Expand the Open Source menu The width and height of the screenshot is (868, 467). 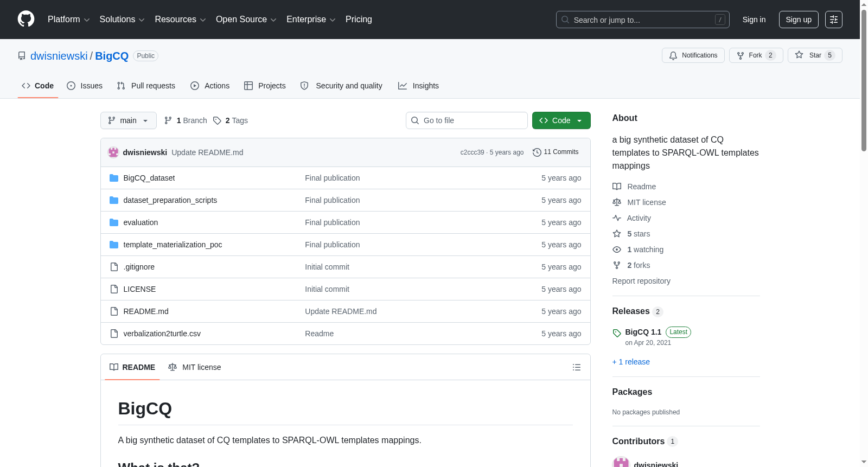pyautogui.click(x=246, y=20)
